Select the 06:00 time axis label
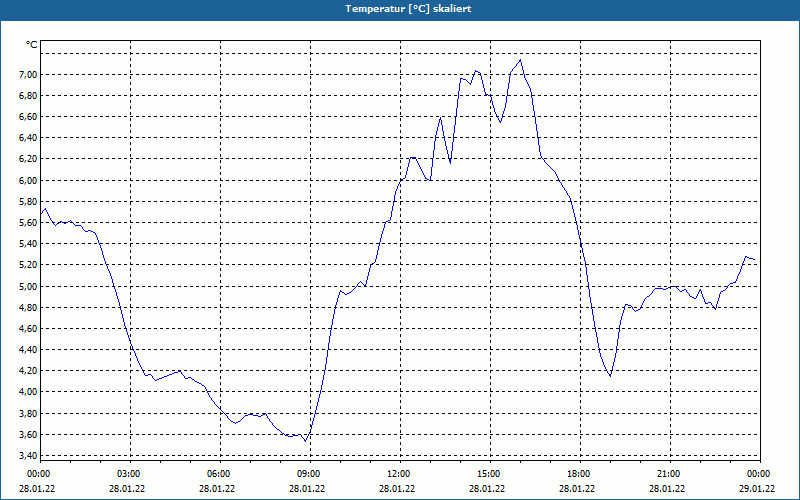 [x=217, y=474]
